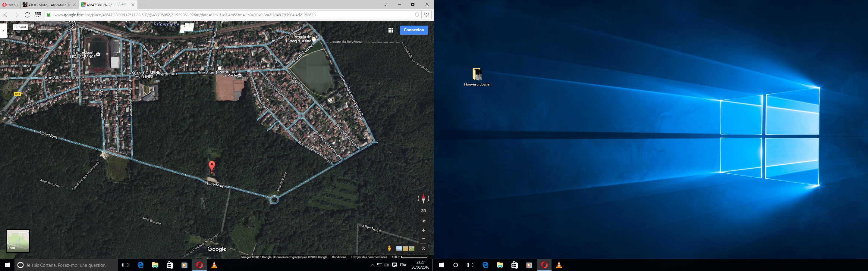The width and height of the screenshot is (868, 271).
Task: Go forward with Opera's forward arrow
Action: [x=17, y=15]
